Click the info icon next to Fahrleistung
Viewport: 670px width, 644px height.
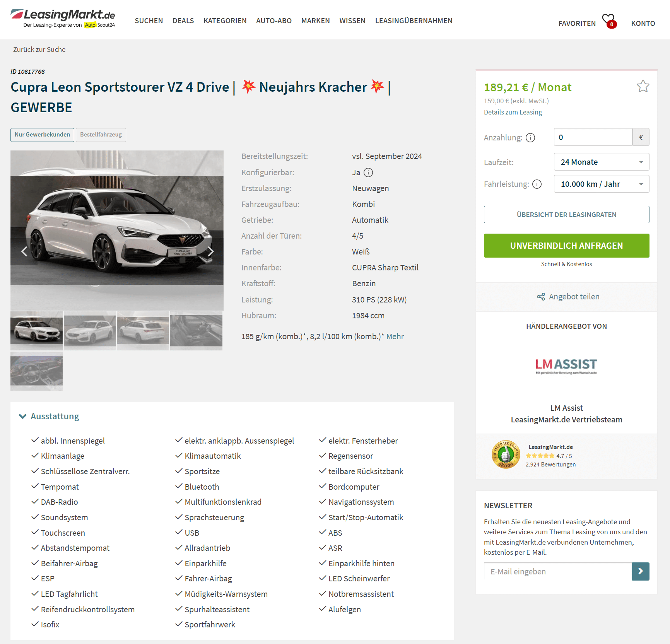[537, 184]
